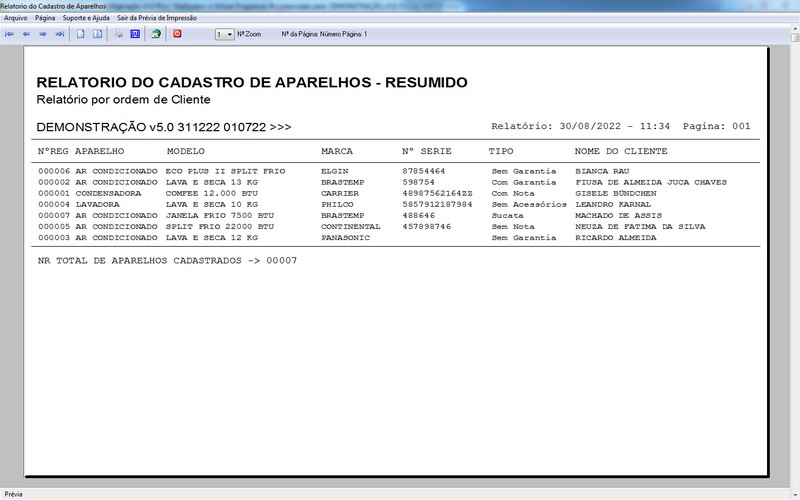Image resolution: width=800 pixels, height=500 pixels.
Task: Click the 'Prévia' status bar text
Action: [x=14, y=494]
